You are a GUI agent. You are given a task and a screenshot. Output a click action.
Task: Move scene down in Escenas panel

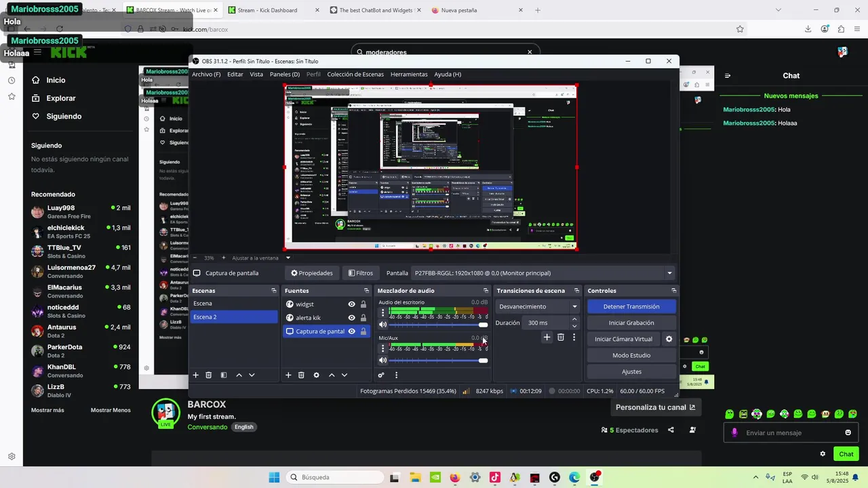click(x=252, y=375)
